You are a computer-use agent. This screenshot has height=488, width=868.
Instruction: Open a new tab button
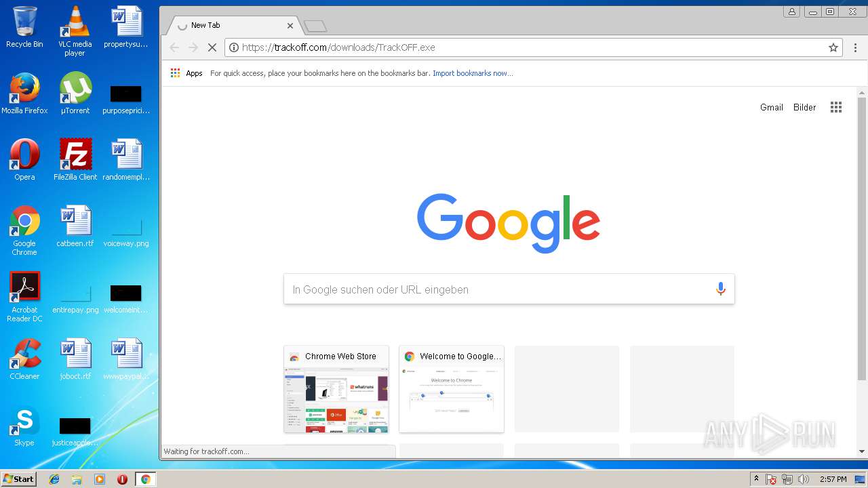pos(315,26)
